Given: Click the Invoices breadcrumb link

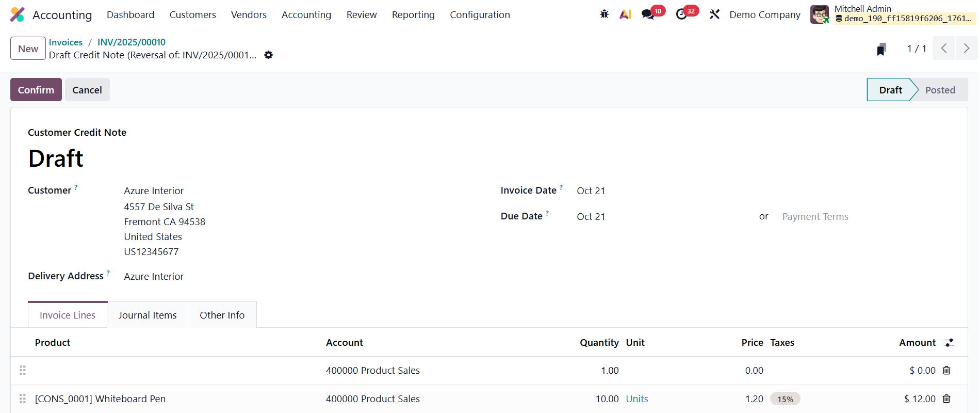Looking at the screenshot, I should (x=66, y=42).
